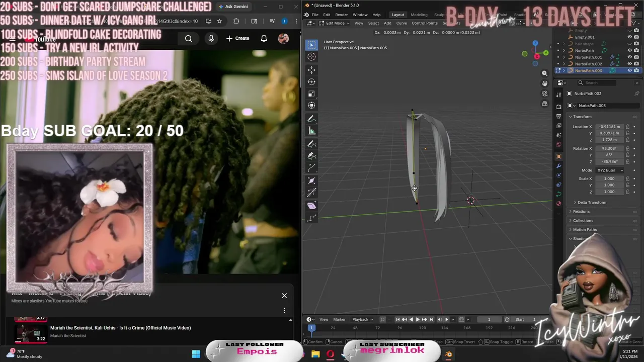644x362 pixels.
Task: Open the Material properties tab
Action: [x=558, y=204]
